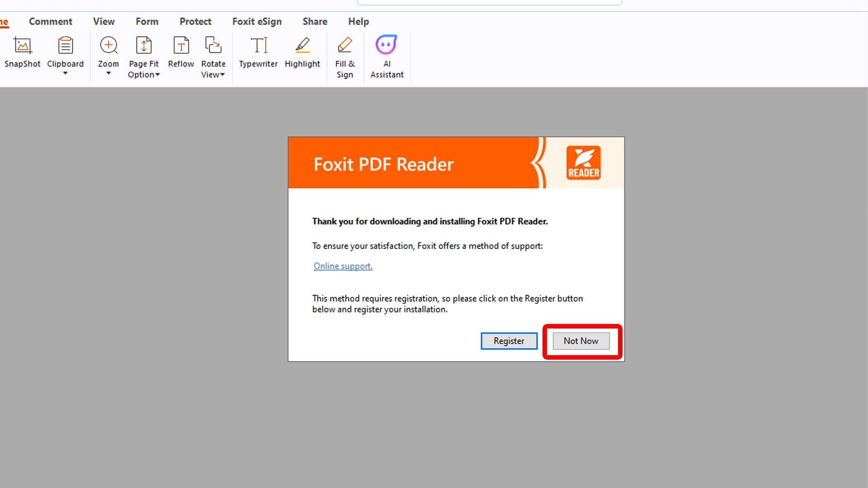
Task: Click the Rotate View icon
Action: coord(213,45)
